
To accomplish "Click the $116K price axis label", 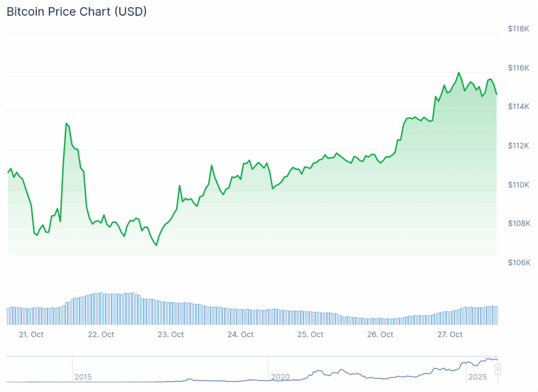I will point(519,68).
